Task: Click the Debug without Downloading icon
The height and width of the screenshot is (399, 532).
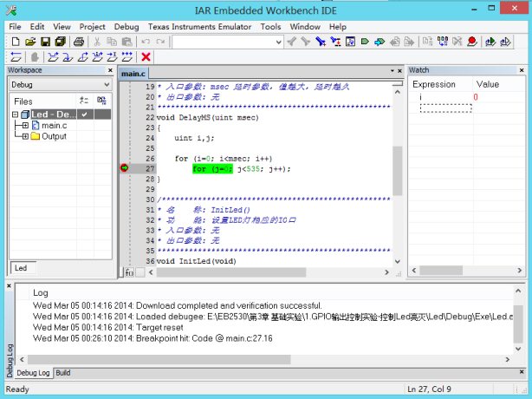Action: (x=505, y=42)
